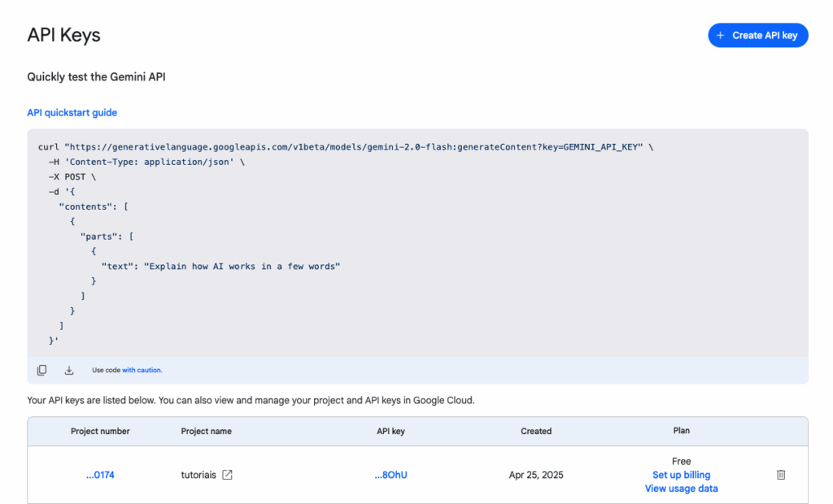Select Set up billing link
833x504 pixels.
[x=681, y=475]
